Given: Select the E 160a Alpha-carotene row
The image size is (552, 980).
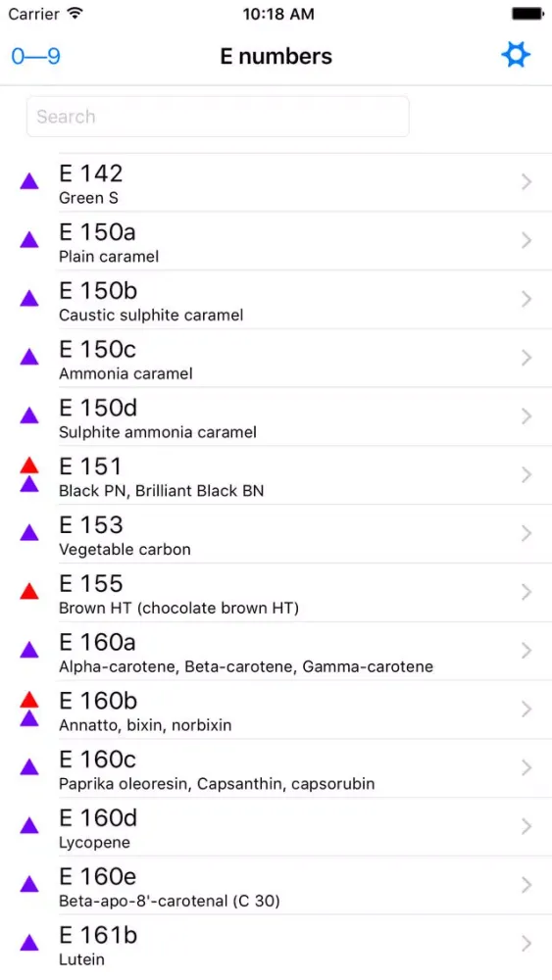Looking at the screenshot, I should [276, 652].
